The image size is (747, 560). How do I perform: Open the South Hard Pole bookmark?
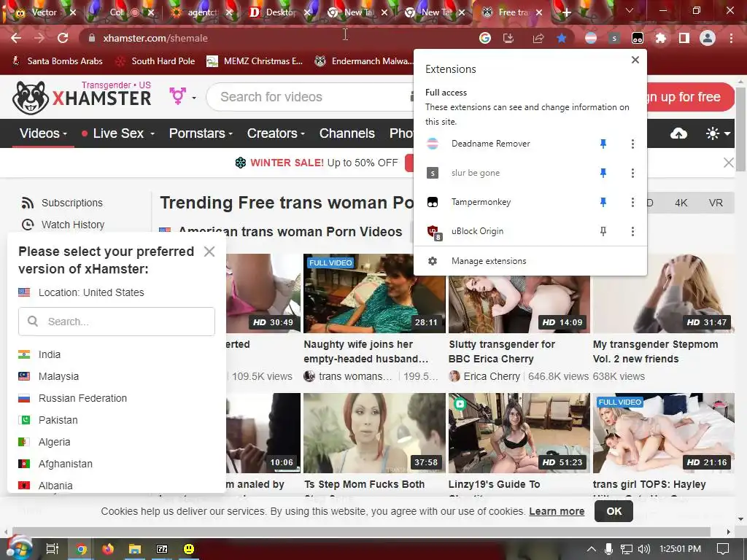(155, 61)
